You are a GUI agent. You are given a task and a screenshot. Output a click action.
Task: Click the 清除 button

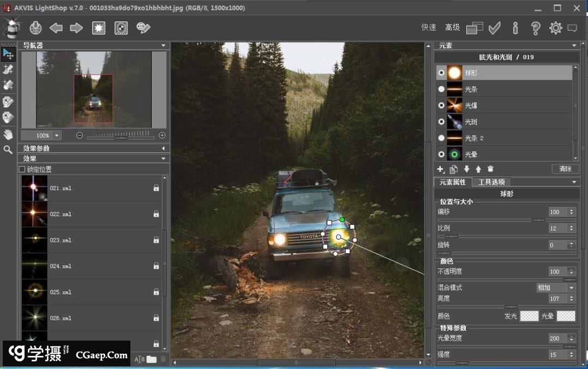[x=565, y=169]
